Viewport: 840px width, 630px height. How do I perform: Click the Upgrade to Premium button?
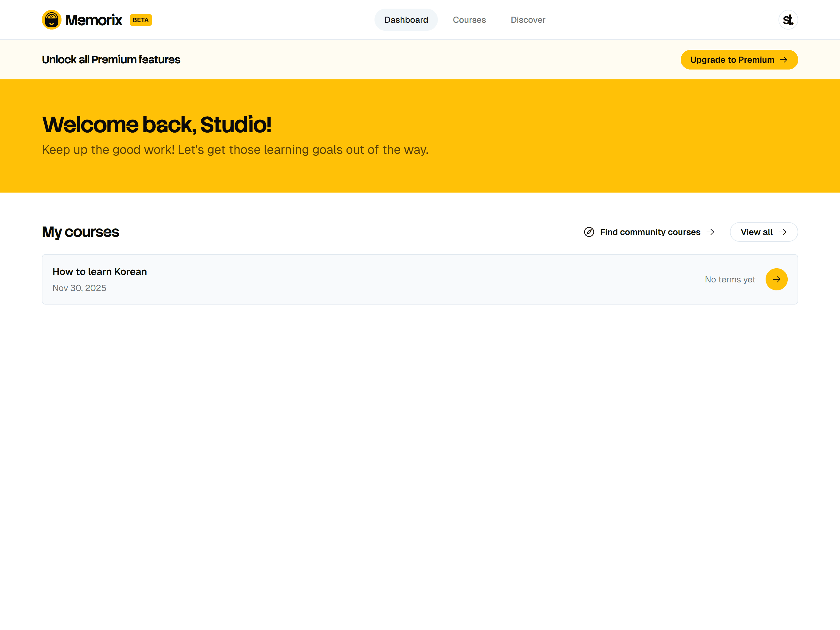739,60
